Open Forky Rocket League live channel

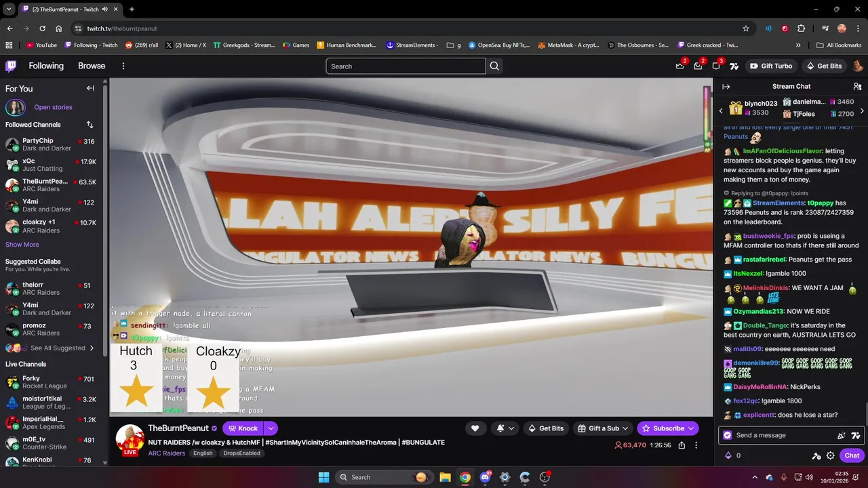52,382
